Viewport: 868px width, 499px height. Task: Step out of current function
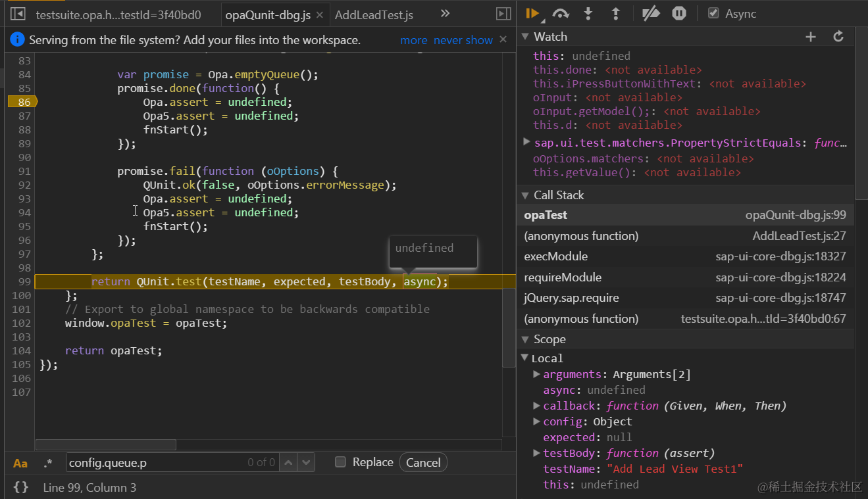616,13
